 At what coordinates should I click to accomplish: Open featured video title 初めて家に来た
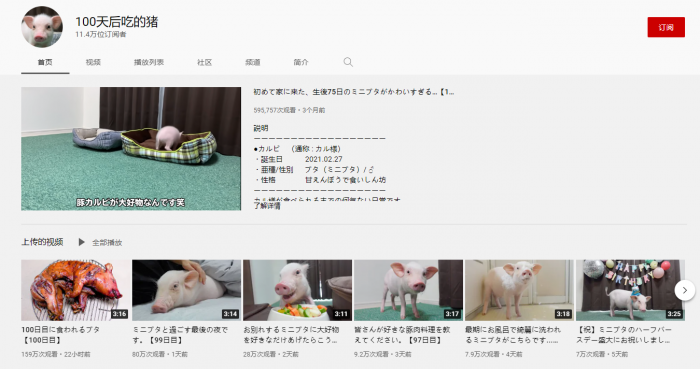(354, 92)
